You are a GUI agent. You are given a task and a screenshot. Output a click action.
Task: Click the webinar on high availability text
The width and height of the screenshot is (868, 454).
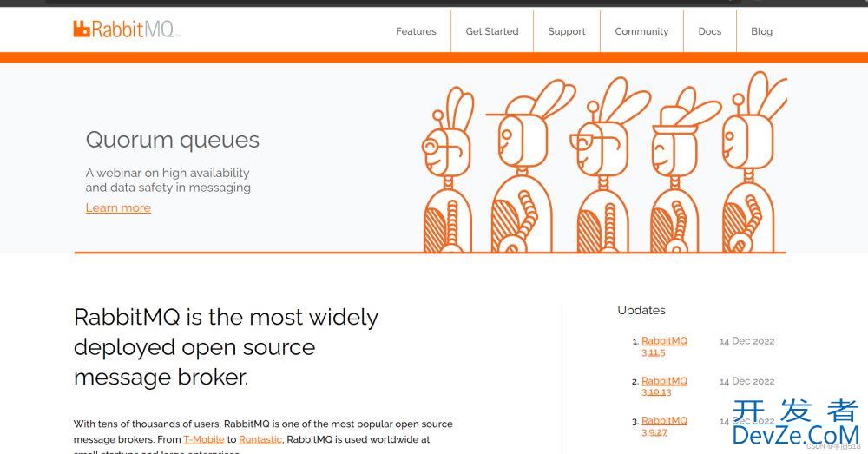point(168,180)
